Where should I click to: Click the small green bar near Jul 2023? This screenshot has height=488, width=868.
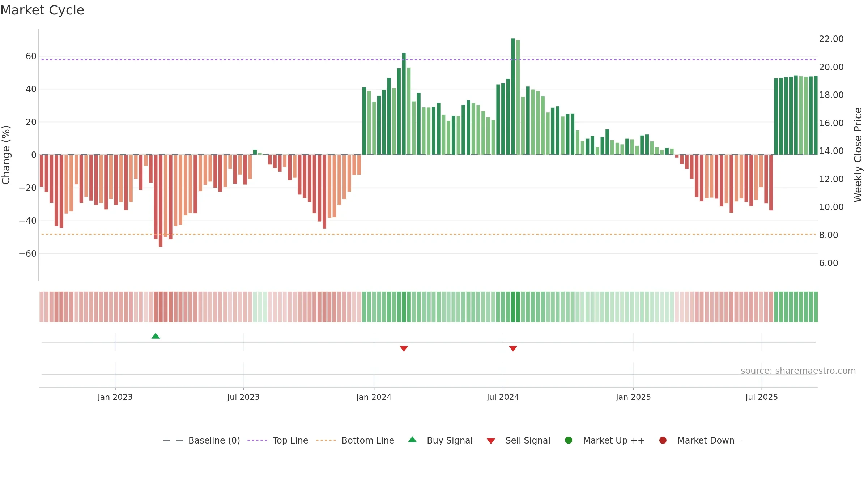point(255,152)
